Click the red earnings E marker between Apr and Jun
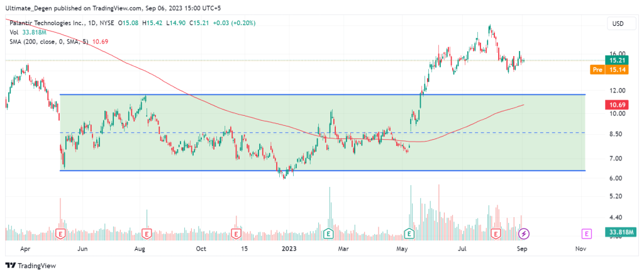This screenshot has height=275, width=644. 61,234
